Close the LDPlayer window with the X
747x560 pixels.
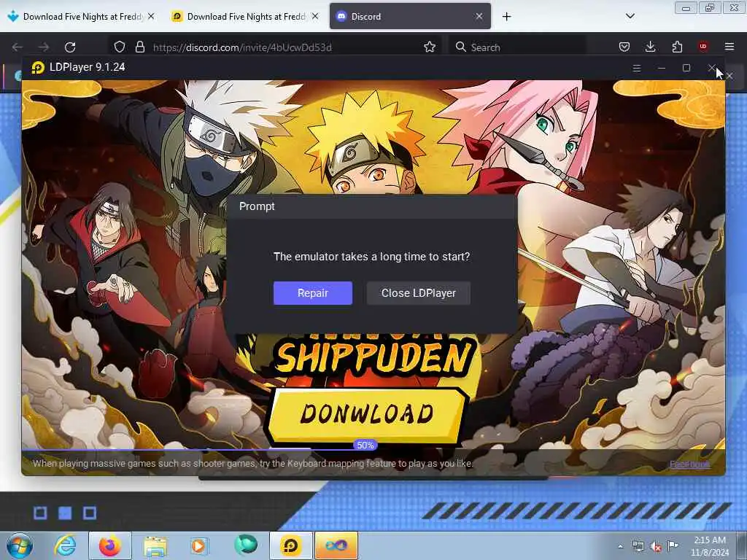pos(711,68)
